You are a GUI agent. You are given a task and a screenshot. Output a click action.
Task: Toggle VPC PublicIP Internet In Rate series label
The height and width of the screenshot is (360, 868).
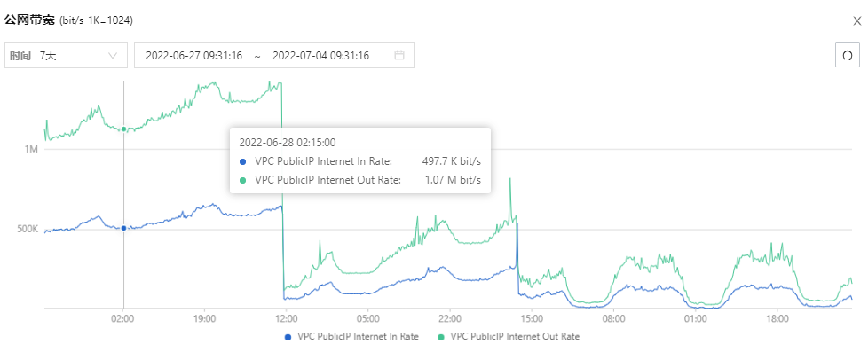[359, 337]
